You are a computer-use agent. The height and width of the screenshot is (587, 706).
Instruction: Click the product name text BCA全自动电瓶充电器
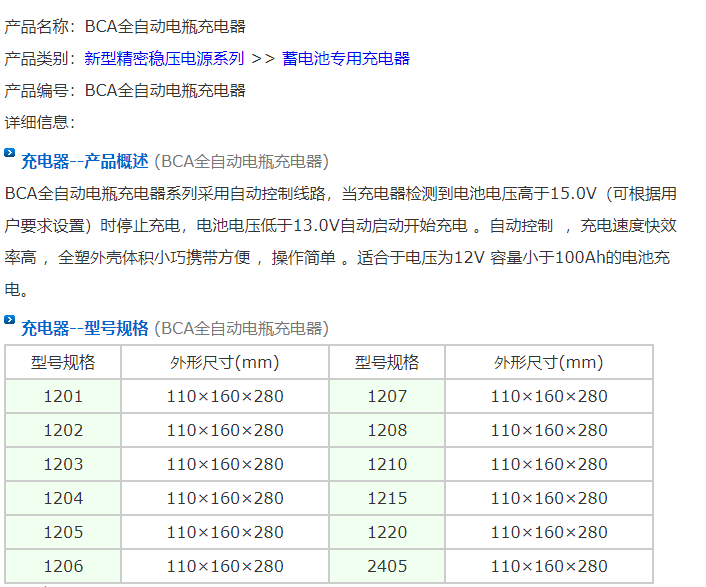click(165, 26)
